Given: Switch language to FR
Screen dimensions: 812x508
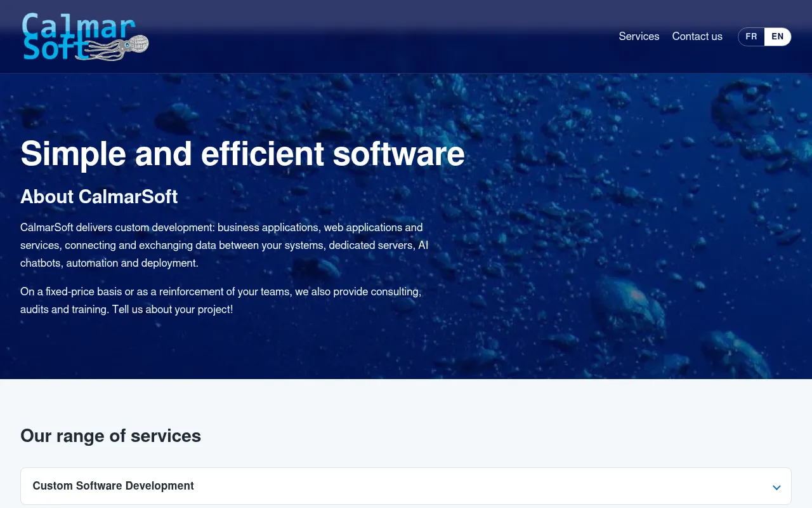Looking at the screenshot, I should pos(751,37).
